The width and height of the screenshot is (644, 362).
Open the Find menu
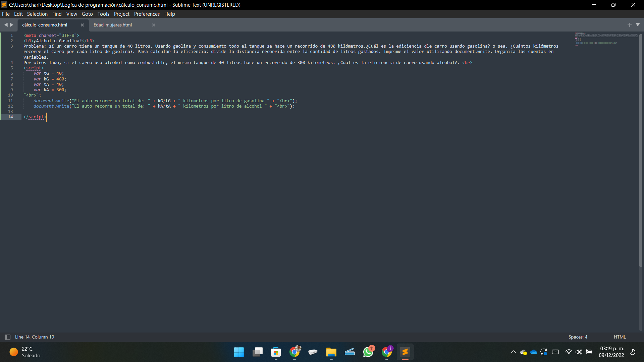coord(57,14)
